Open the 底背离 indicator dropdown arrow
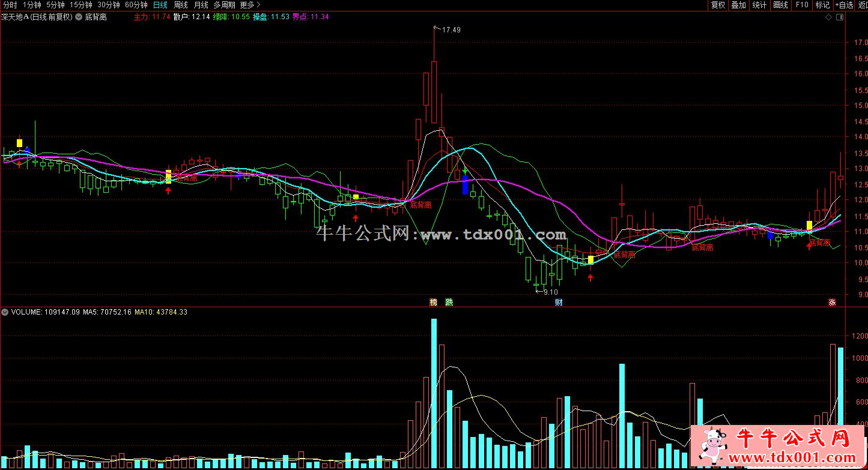 coord(79,17)
